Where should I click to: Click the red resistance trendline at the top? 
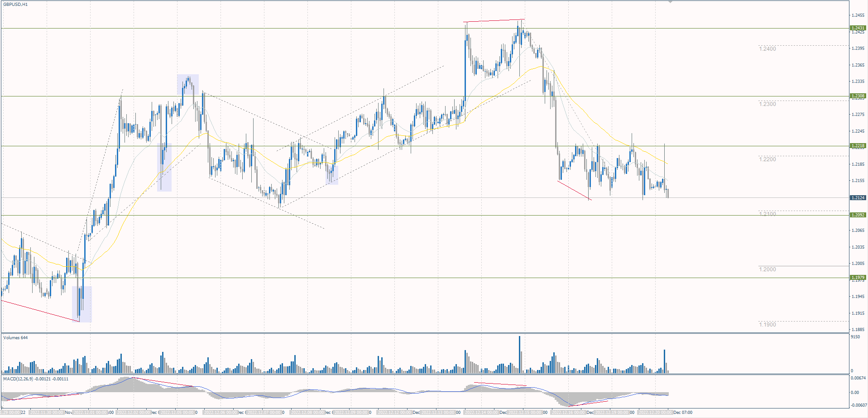coord(494,20)
